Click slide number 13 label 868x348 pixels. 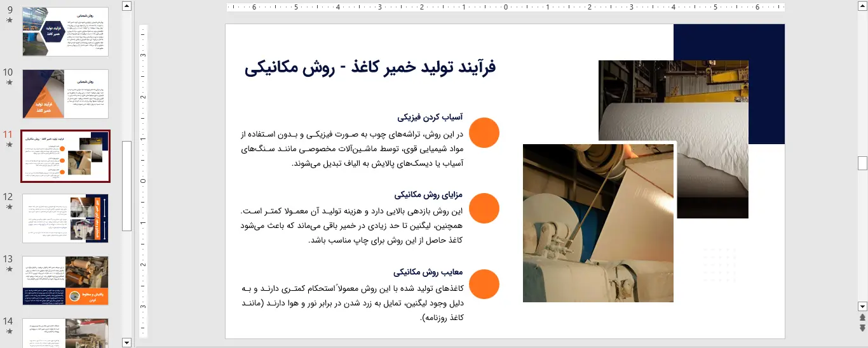click(8, 258)
